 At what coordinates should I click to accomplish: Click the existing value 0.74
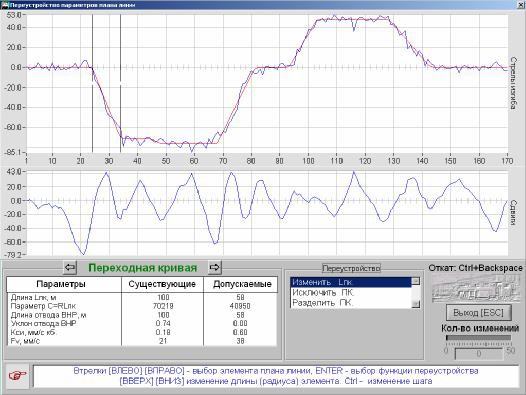pyautogui.click(x=163, y=324)
